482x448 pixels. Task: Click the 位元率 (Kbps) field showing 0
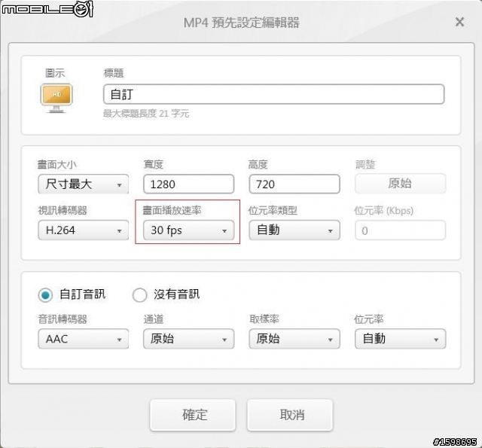pyautogui.click(x=400, y=230)
